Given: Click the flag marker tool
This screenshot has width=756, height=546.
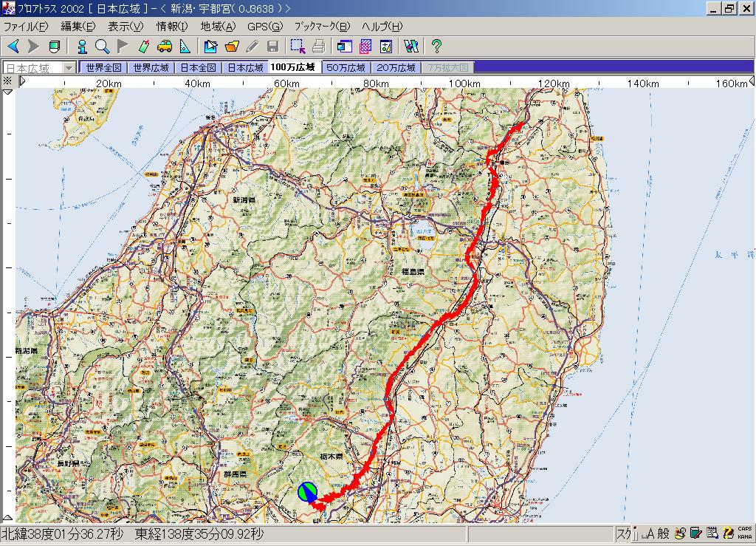Looking at the screenshot, I should 123,47.
